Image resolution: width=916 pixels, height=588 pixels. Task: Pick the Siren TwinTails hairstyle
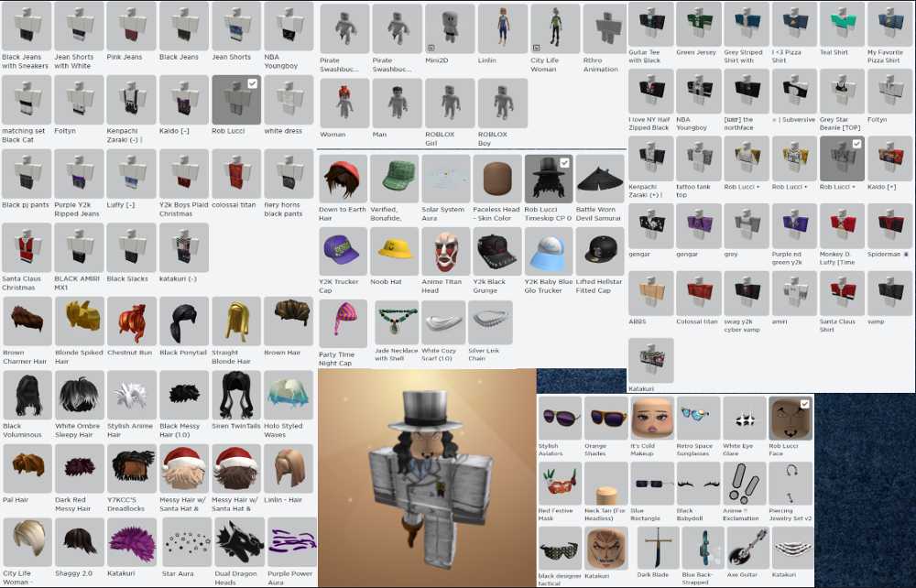coord(236,396)
